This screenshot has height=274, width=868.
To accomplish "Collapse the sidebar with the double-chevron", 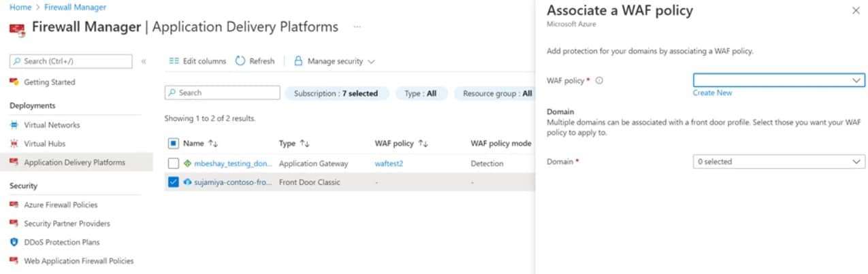I will pyautogui.click(x=144, y=61).
